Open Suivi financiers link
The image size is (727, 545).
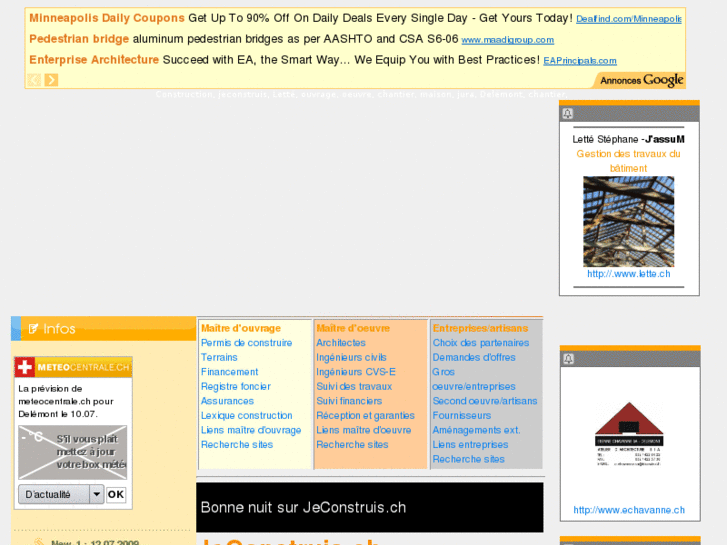[x=349, y=401]
